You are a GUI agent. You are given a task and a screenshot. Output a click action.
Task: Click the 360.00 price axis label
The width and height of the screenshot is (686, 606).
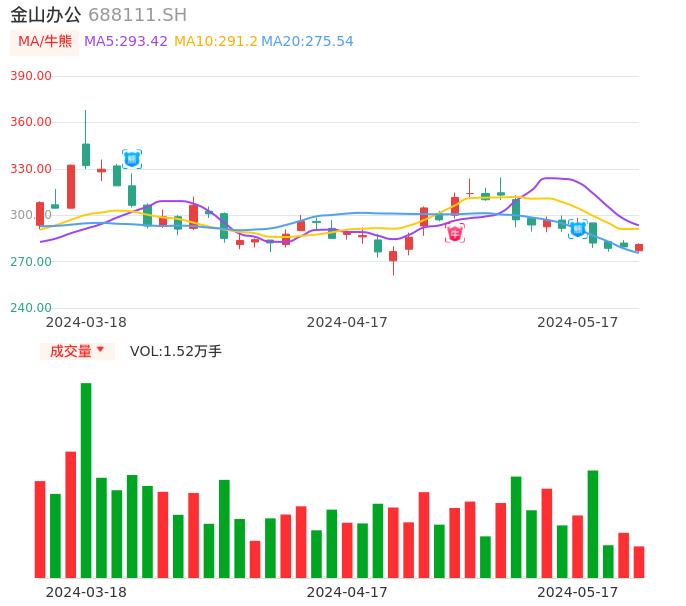[31, 122]
